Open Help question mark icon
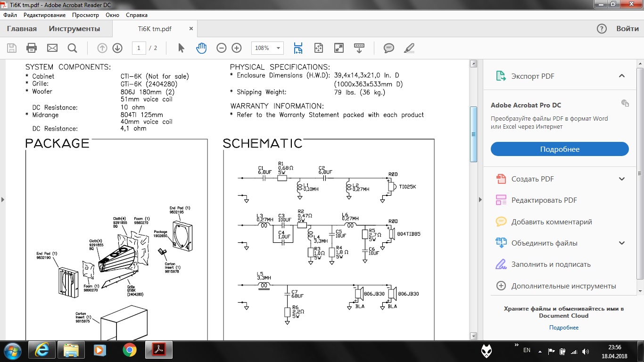The image size is (644, 362). click(x=602, y=29)
